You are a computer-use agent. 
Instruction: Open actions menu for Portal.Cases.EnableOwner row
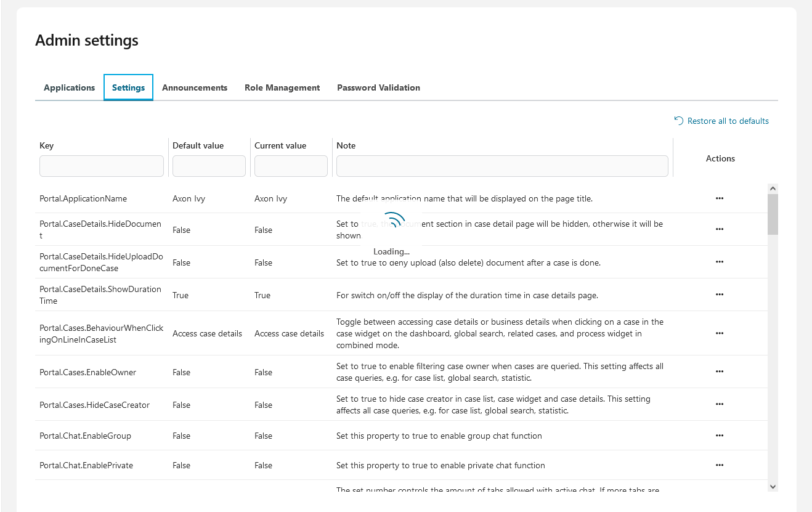point(719,372)
